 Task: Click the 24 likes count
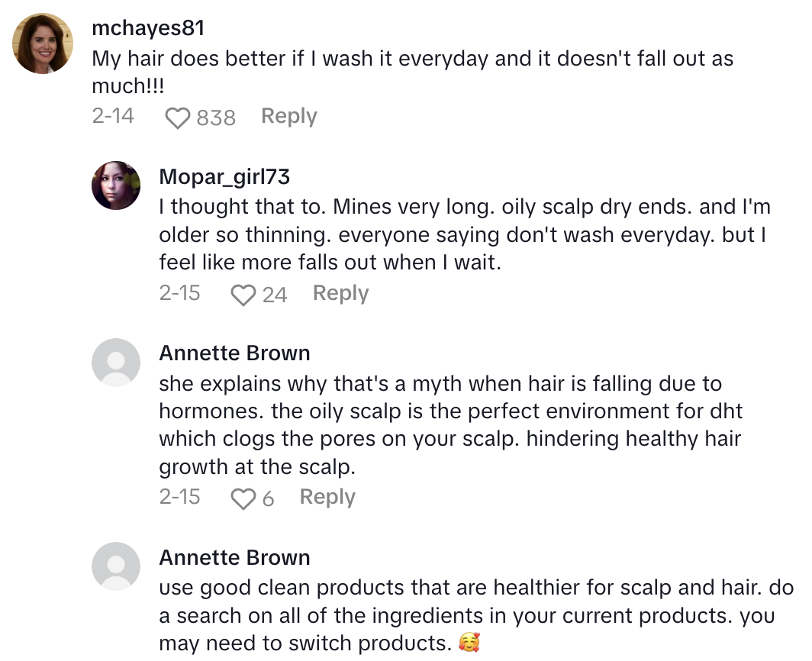(275, 295)
